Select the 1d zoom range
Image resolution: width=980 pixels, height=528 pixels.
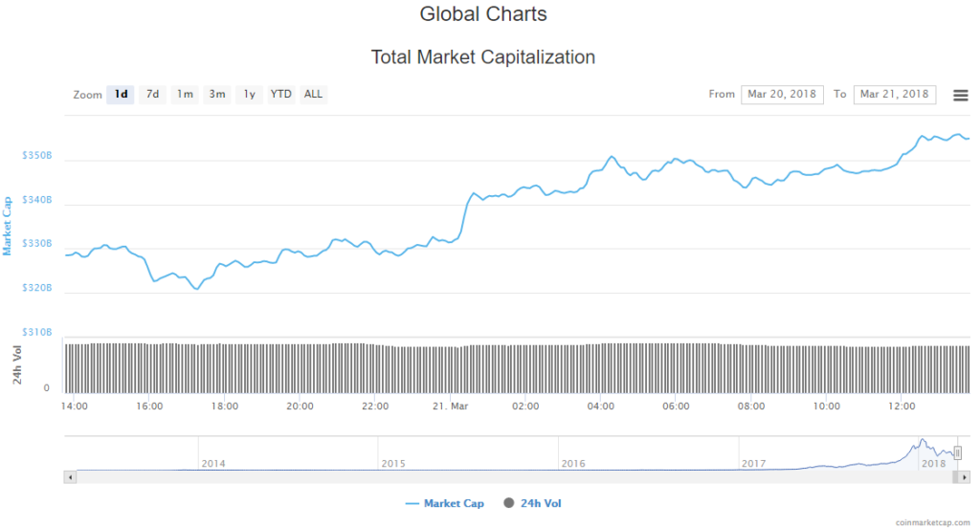121,94
